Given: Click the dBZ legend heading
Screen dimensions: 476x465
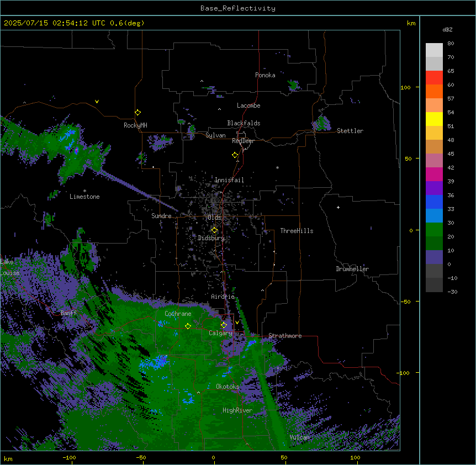Looking at the screenshot, I should pyautogui.click(x=447, y=29).
